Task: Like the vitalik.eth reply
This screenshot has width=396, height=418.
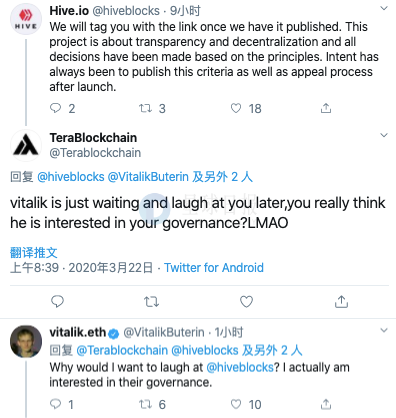Action: (x=236, y=404)
